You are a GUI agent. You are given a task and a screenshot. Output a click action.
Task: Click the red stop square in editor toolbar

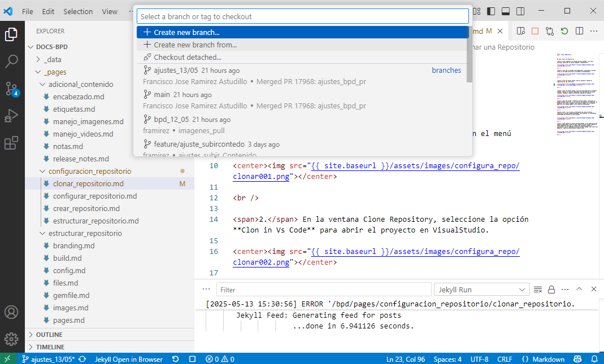coord(535,31)
